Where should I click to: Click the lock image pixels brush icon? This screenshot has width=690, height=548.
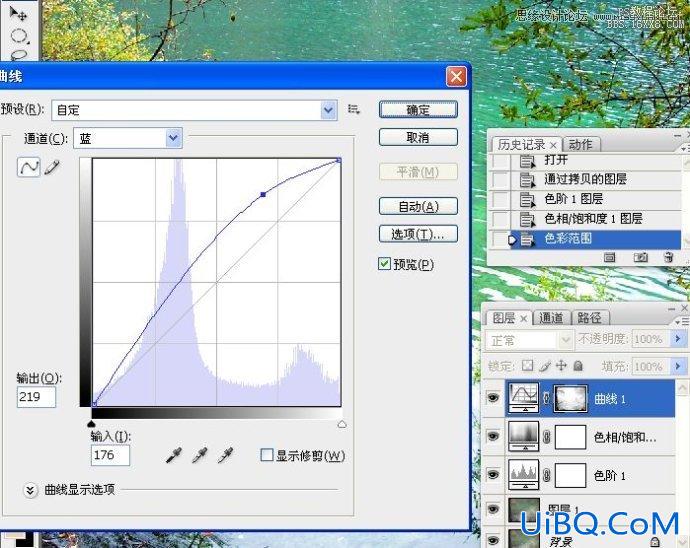(545, 366)
